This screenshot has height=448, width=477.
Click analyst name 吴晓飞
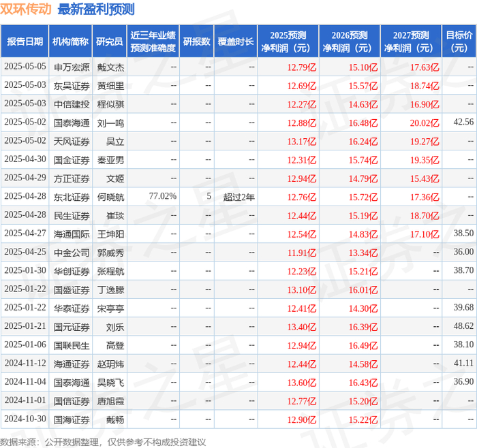tap(110, 383)
